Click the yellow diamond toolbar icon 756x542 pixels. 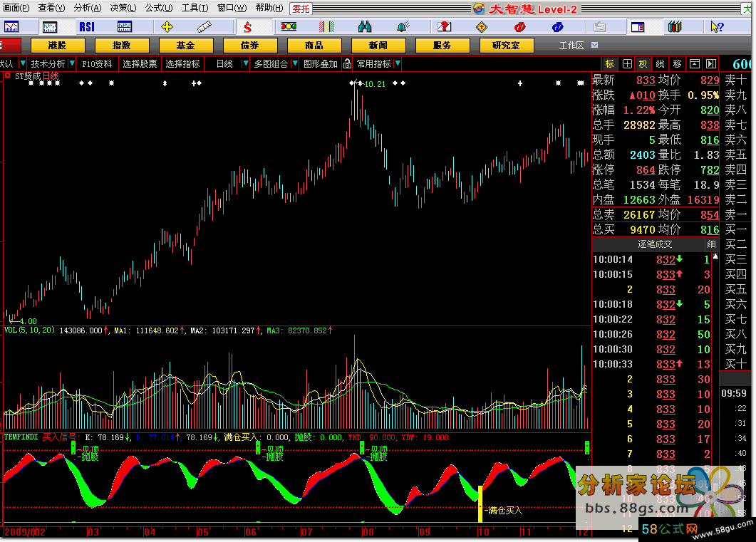point(481,27)
